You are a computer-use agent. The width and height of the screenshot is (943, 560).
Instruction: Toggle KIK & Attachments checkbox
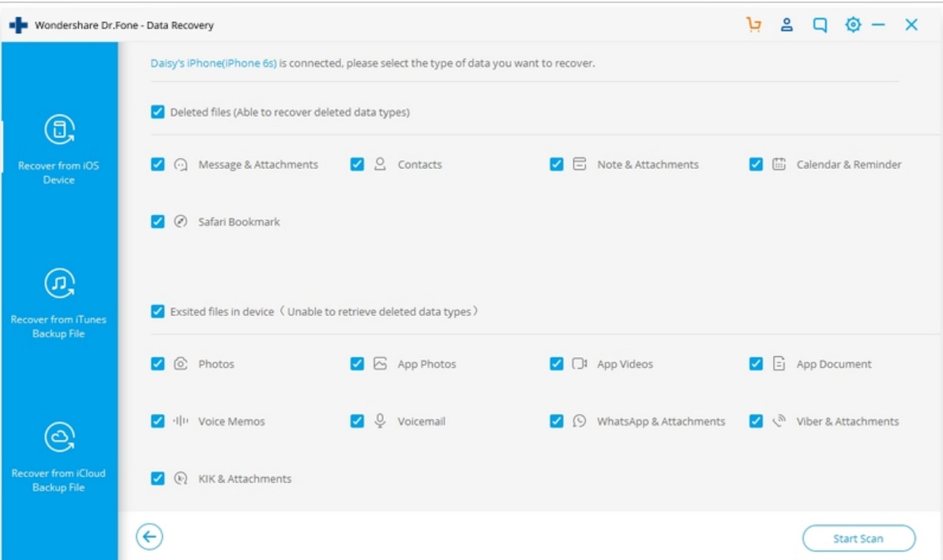pos(158,478)
